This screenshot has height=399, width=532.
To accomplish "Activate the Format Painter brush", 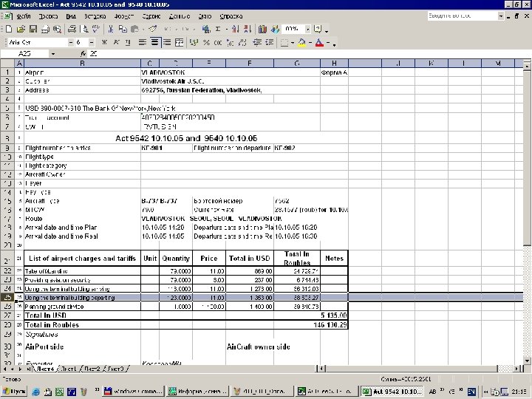I will point(153,29).
